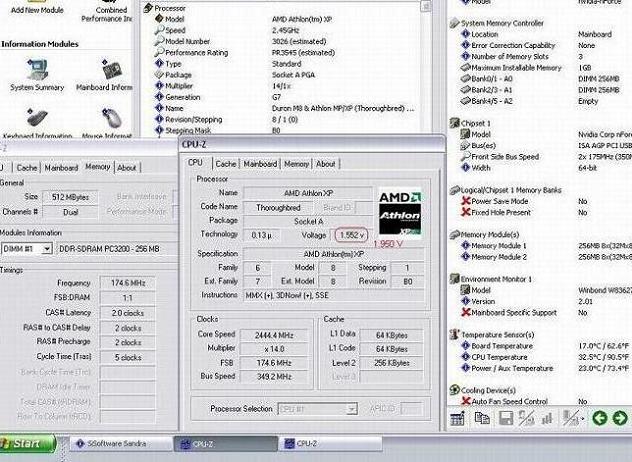Click the pressed CPU-Z taskbar button

coord(226,443)
